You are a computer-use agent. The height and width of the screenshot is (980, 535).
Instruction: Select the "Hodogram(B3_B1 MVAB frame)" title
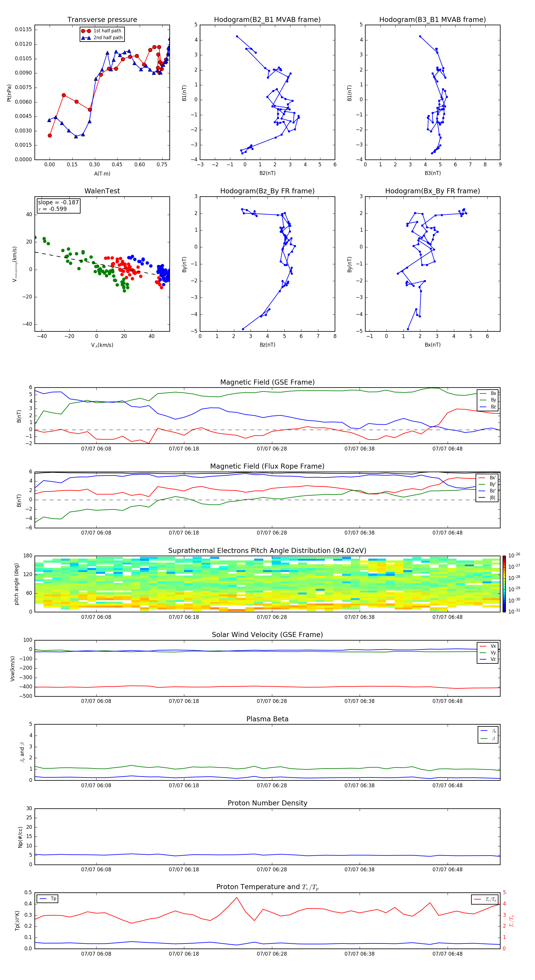432,20
